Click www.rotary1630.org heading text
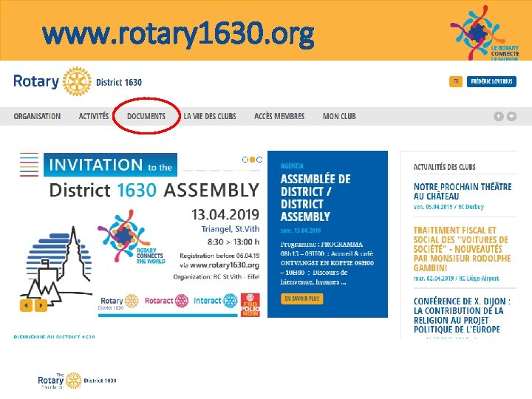 point(178,34)
